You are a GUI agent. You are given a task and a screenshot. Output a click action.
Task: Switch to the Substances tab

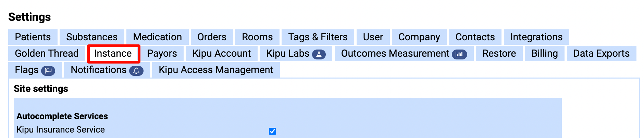92,37
